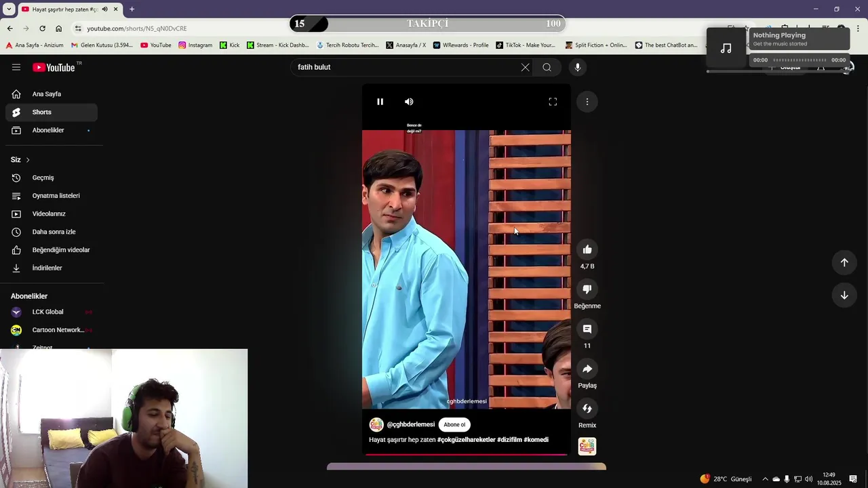Mute the Shorts video volume

pyautogui.click(x=409, y=102)
